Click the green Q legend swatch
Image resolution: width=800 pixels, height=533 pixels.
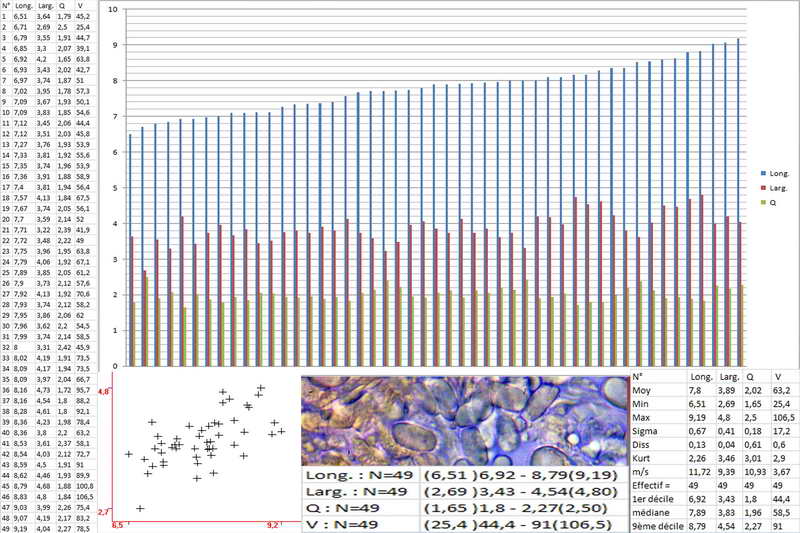pyautogui.click(x=763, y=202)
